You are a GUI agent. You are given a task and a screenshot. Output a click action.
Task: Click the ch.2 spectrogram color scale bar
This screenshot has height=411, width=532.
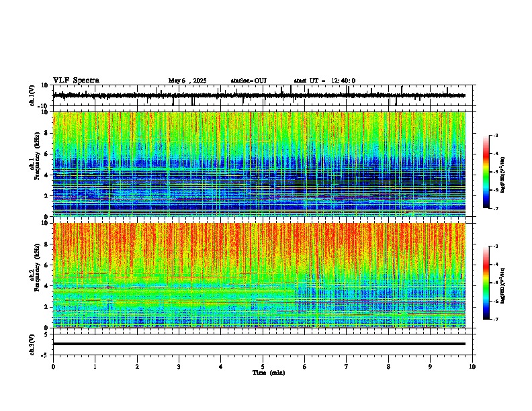(486, 283)
